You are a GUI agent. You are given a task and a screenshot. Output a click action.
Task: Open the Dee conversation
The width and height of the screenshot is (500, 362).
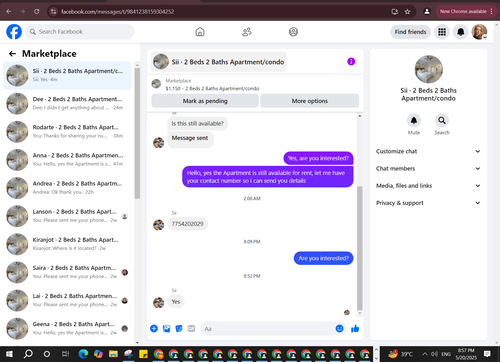click(x=67, y=103)
